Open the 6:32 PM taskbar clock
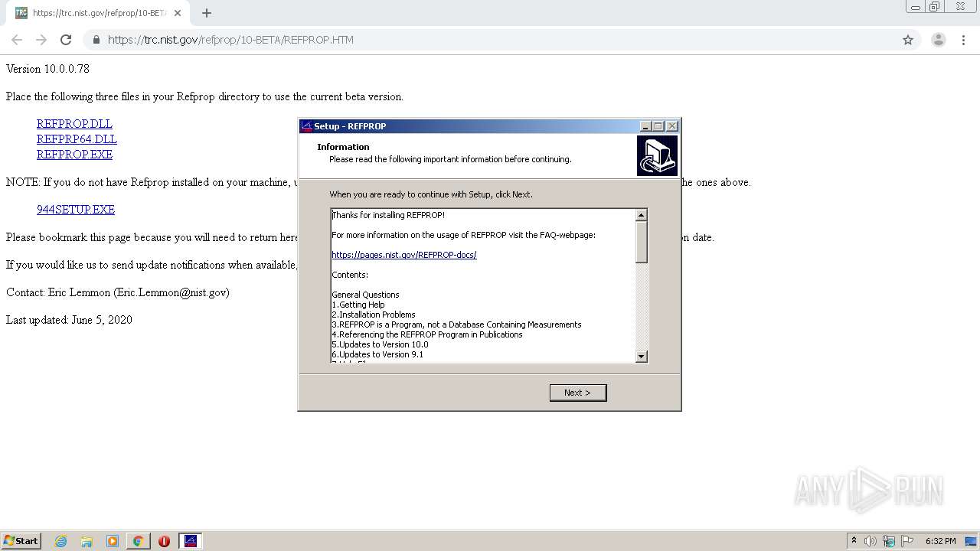Image resolution: width=980 pixels, height=551 pixels. point(941,541)
